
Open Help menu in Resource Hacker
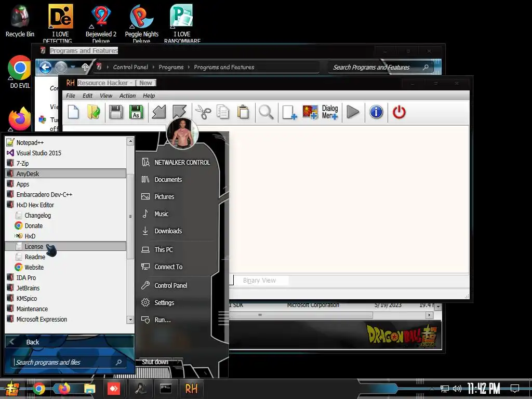point(149,96)
